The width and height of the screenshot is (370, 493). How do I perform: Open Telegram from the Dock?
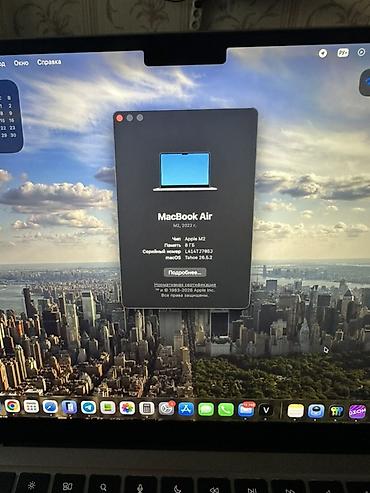point(88,408)
